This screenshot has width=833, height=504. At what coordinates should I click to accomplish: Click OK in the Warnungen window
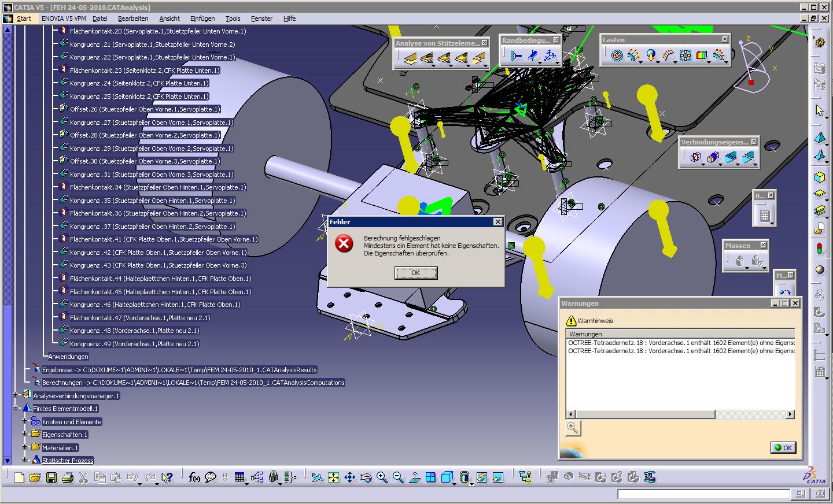click(783, 447)
